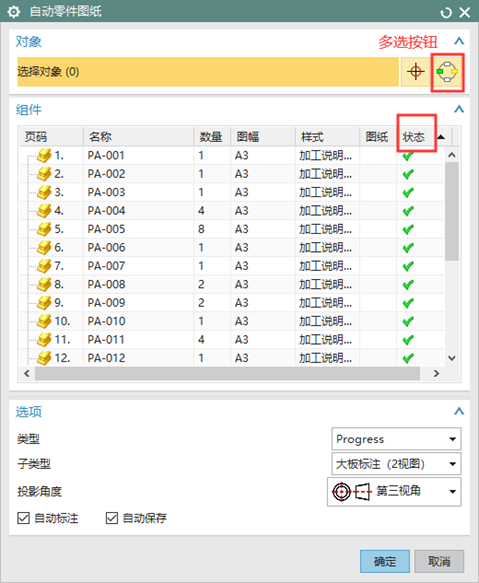Screen dimensions: 479x583
Task: Click the component icon of row 1 PA-001
Action: point(44,155)
